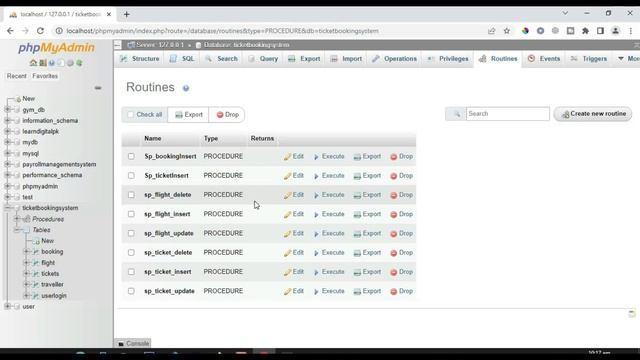Expand the userlogin table node

click(26, 295)
